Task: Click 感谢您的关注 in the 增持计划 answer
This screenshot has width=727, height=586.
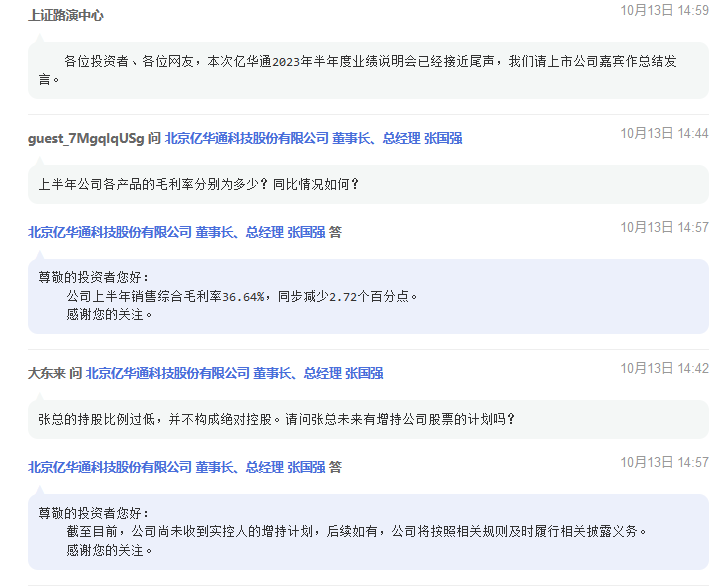Action: pos(109,550)
